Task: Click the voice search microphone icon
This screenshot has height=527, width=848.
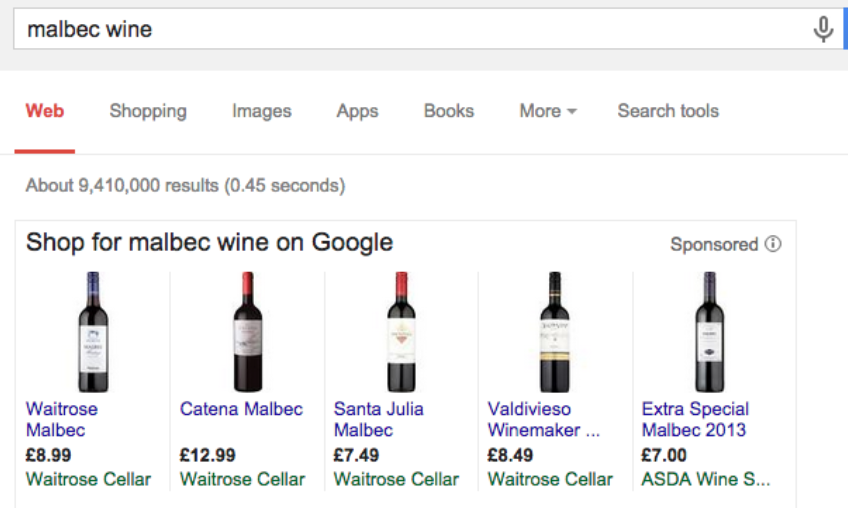Action: [x=823, y=30]
